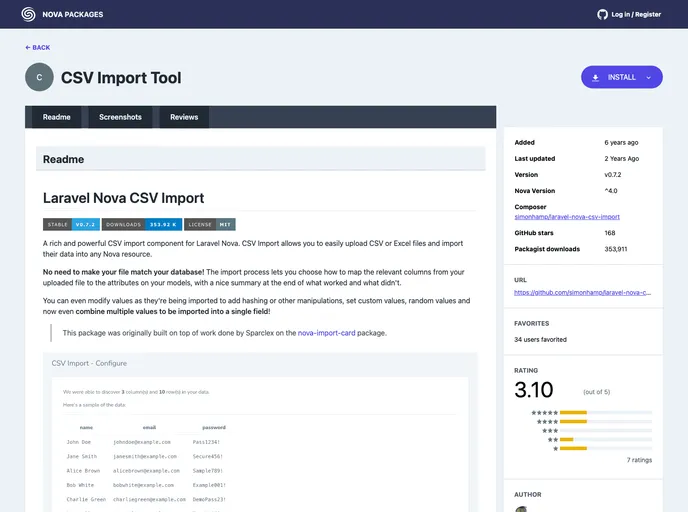The width and height of the screenshot is (688, 512).
Task: Click the 'email' column header
Action: [149, 427]
